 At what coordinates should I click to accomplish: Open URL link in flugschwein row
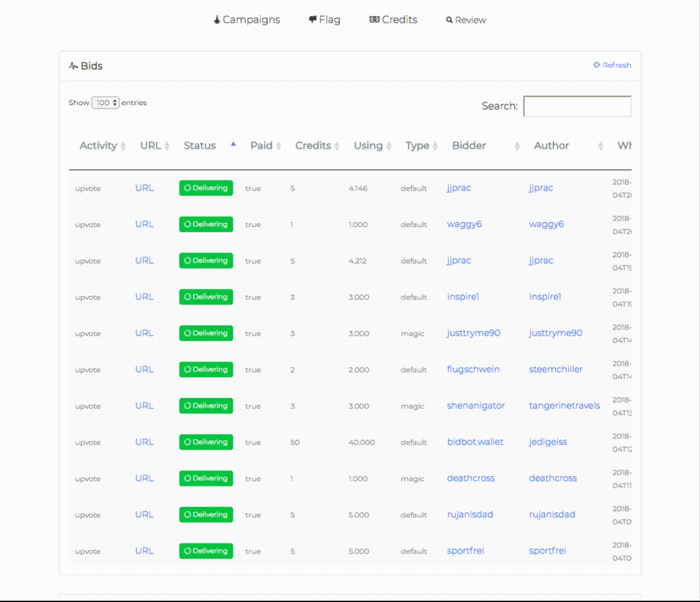[x=144, y=370]
